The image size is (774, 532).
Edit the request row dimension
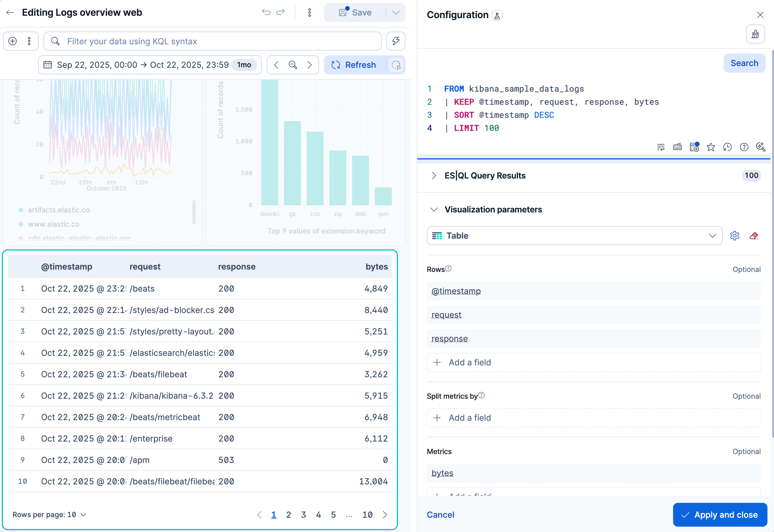594,315
